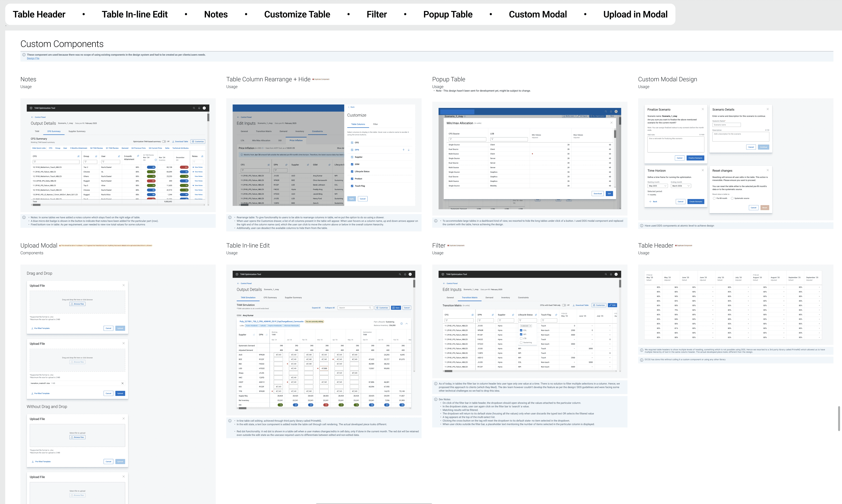This screenshot has height=504, width=842.
Task: Click search icon in Table In-line Edit header
Action: tap(400, 274)
